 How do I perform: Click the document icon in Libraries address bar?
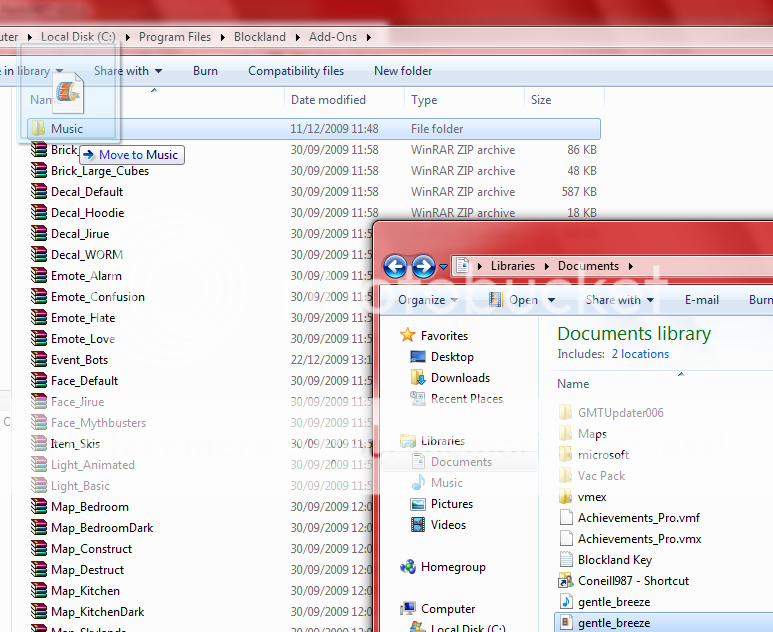[462, 266]
